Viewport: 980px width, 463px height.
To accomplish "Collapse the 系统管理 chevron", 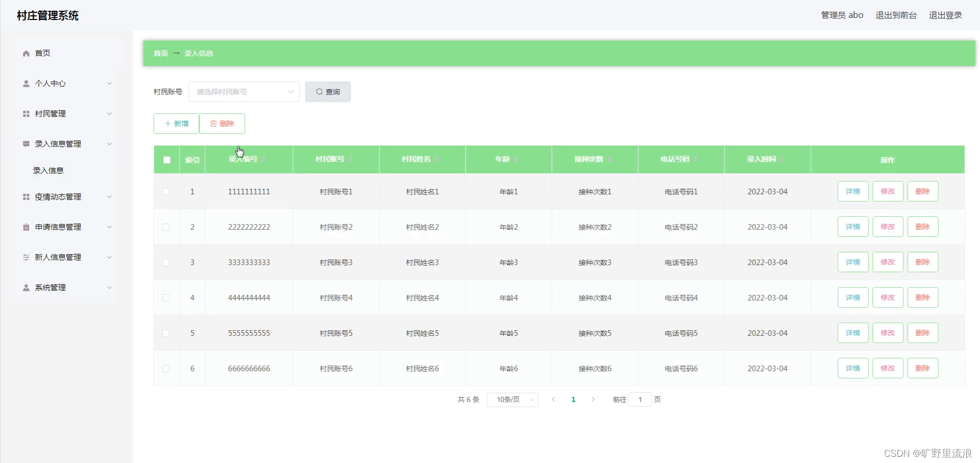I will pyautogui.click(x=109, y=287).
